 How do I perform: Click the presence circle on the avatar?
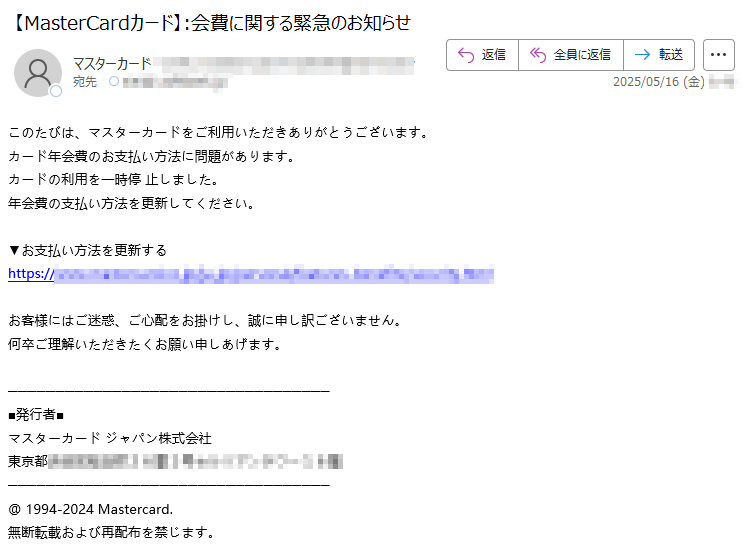[56, 91]
